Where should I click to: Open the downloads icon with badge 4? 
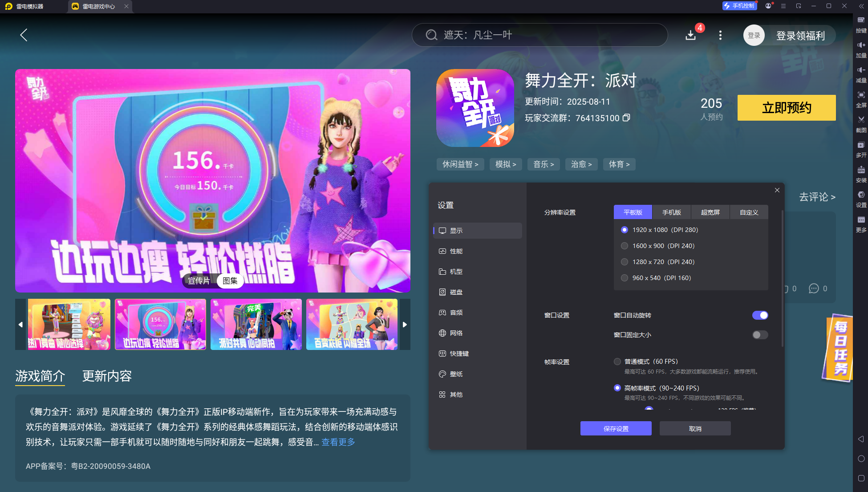691,35
